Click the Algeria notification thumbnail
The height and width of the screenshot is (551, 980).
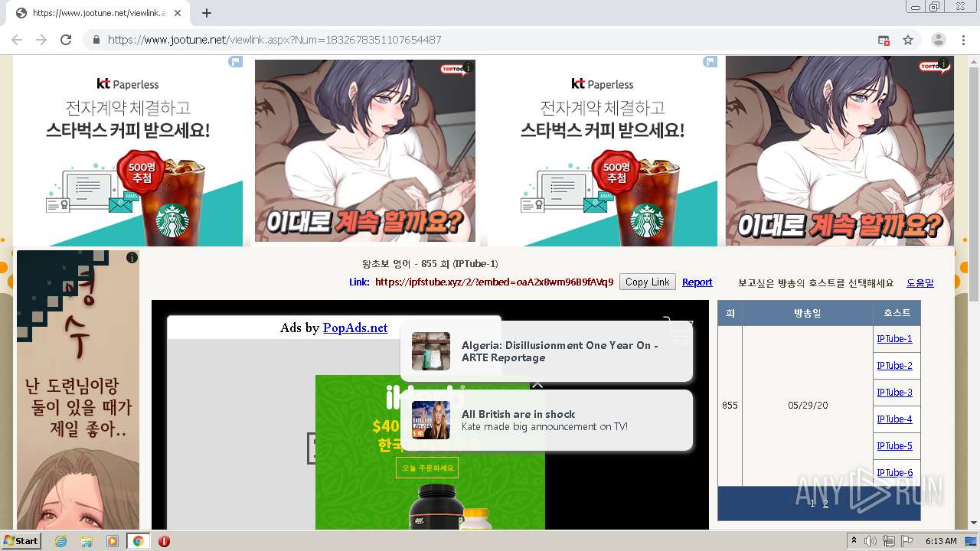click(431, 351)
